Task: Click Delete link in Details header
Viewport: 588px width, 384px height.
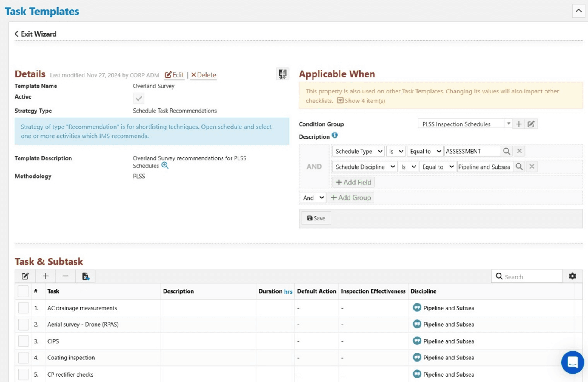Action: [x=203, y=75]
